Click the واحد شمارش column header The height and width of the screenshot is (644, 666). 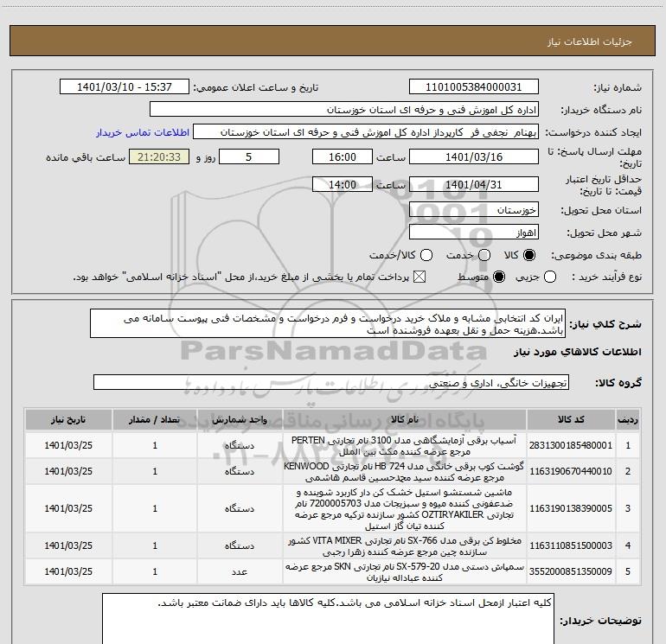240,420
